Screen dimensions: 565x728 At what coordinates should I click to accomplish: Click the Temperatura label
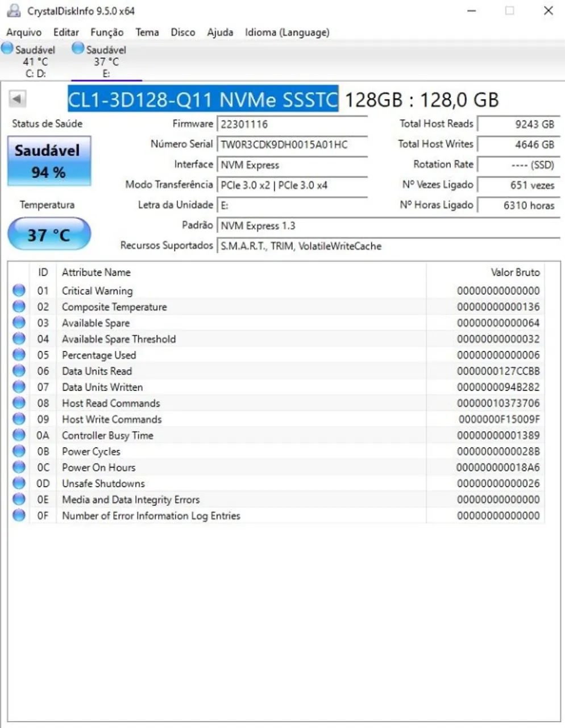[x=47, y=205]
